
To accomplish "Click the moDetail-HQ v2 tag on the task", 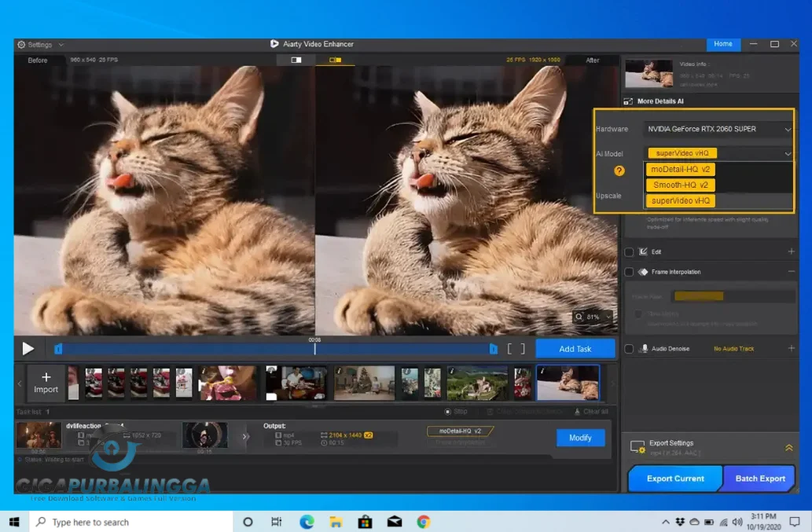I will (459, 431).
